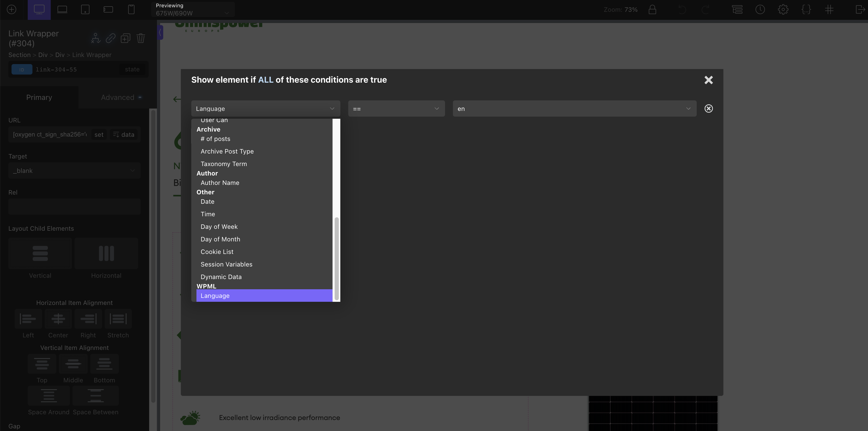Delete the Link Wrapper element via trash icon
Screen dimensions: 868x431
141,38
